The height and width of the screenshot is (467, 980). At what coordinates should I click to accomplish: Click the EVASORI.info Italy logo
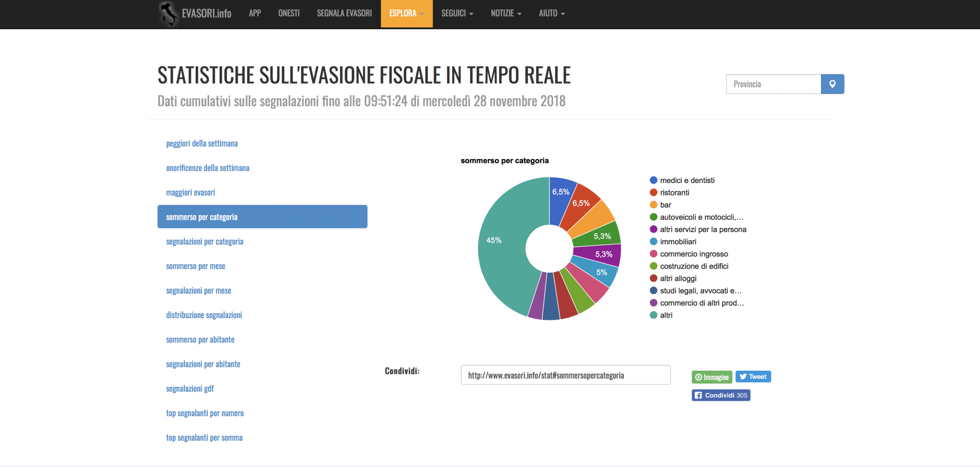(168, 13)
